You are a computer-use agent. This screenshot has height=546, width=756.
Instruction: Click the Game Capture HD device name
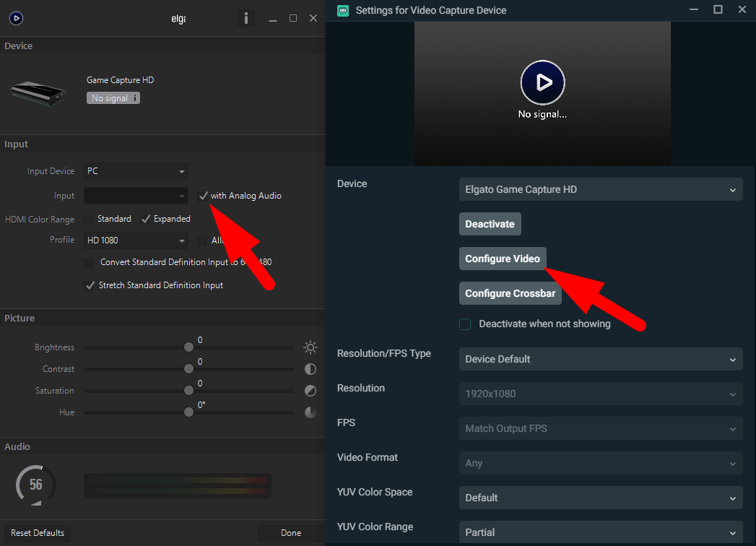point(120,80)
